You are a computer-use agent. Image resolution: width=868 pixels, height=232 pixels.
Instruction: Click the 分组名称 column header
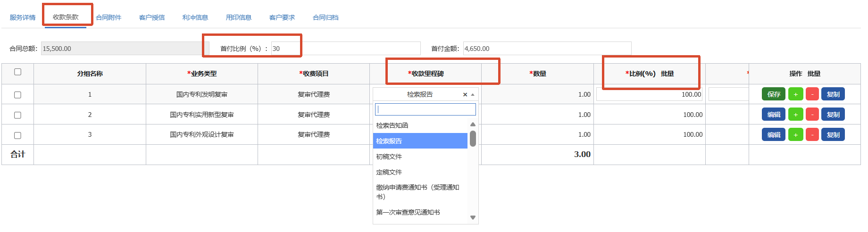(x=90, y=74)
